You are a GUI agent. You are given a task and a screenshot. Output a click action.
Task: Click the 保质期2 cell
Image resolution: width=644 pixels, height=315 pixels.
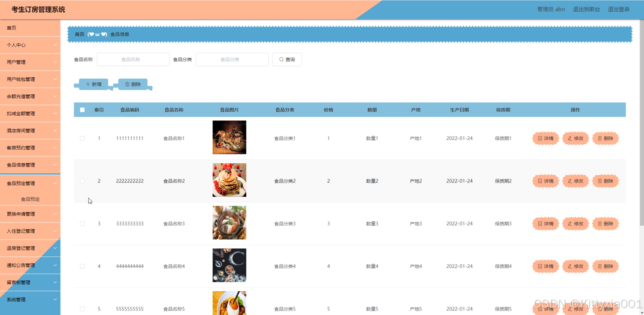click(503, 181)
